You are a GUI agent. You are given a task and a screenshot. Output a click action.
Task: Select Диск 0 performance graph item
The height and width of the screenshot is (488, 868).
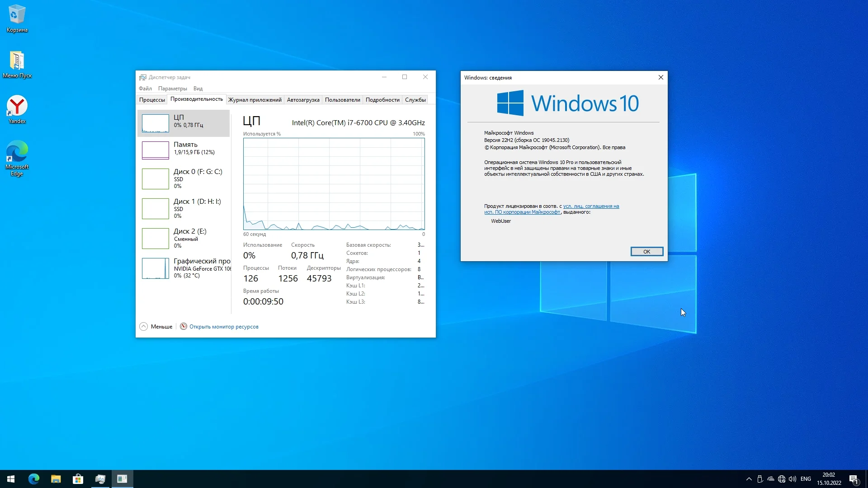[184, 178]
